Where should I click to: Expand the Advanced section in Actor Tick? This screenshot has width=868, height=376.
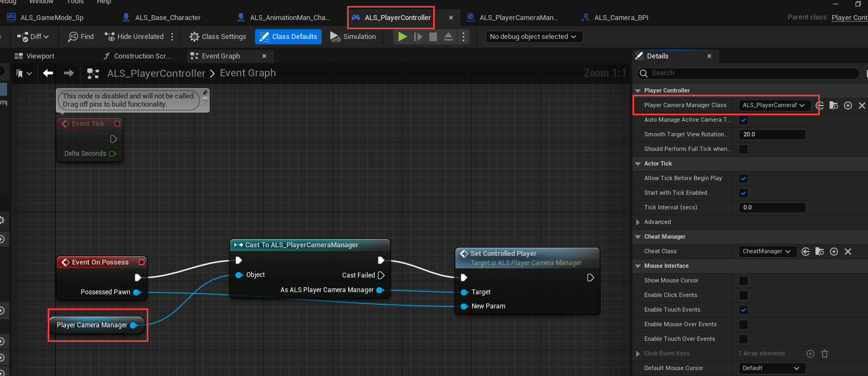click(x=638, y=222)
